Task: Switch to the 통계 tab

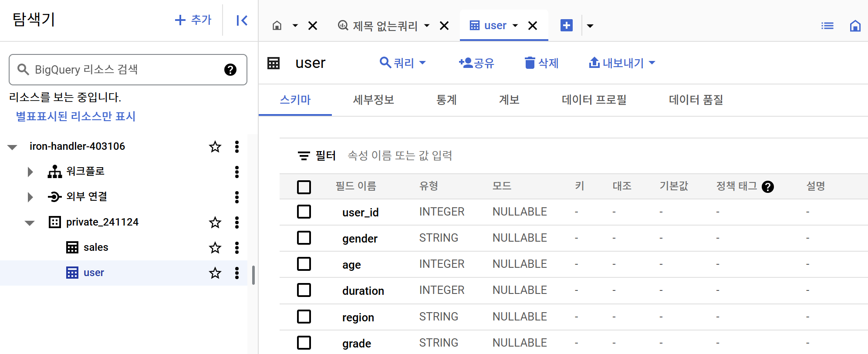Action: tap(446, 100)
